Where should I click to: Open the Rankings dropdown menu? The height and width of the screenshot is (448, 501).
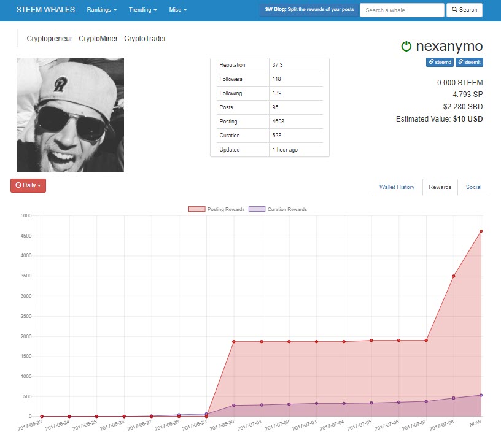coord(101,10)
